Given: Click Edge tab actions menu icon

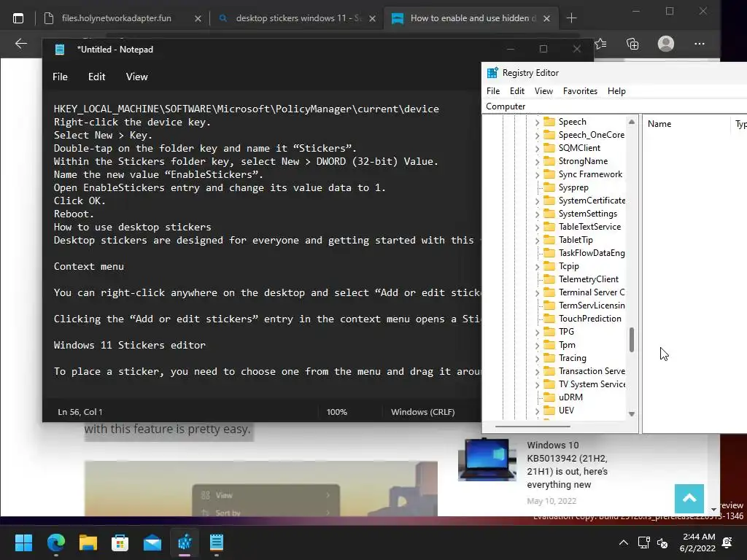Looking at the screenshot, I should click(x=18, y=18).
